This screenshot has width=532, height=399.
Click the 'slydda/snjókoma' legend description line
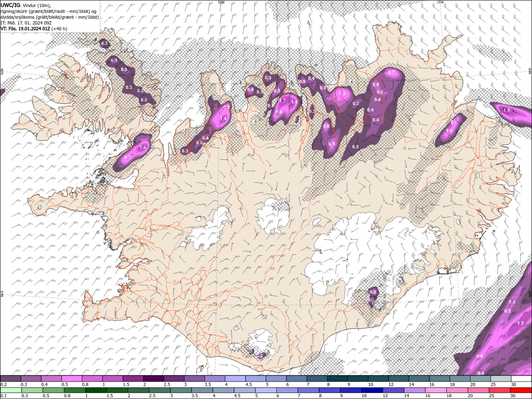tap(49, 17)
